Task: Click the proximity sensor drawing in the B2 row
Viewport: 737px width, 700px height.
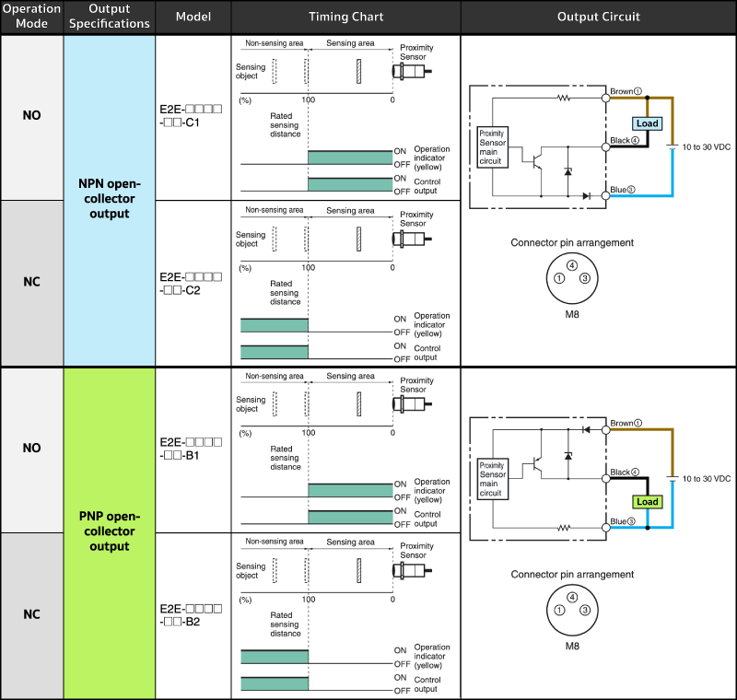Action: click(412, 570)
